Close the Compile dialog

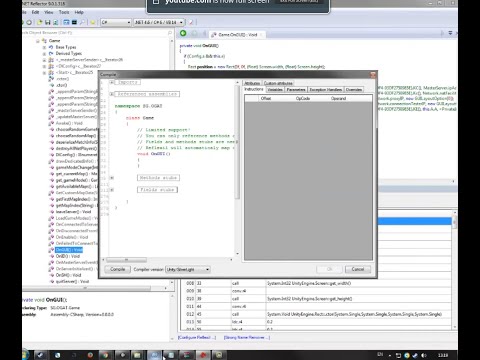click(373, 75)
